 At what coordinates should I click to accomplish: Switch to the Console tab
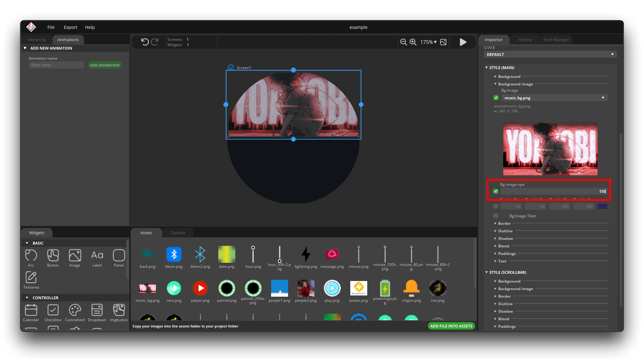pos(178,233)
